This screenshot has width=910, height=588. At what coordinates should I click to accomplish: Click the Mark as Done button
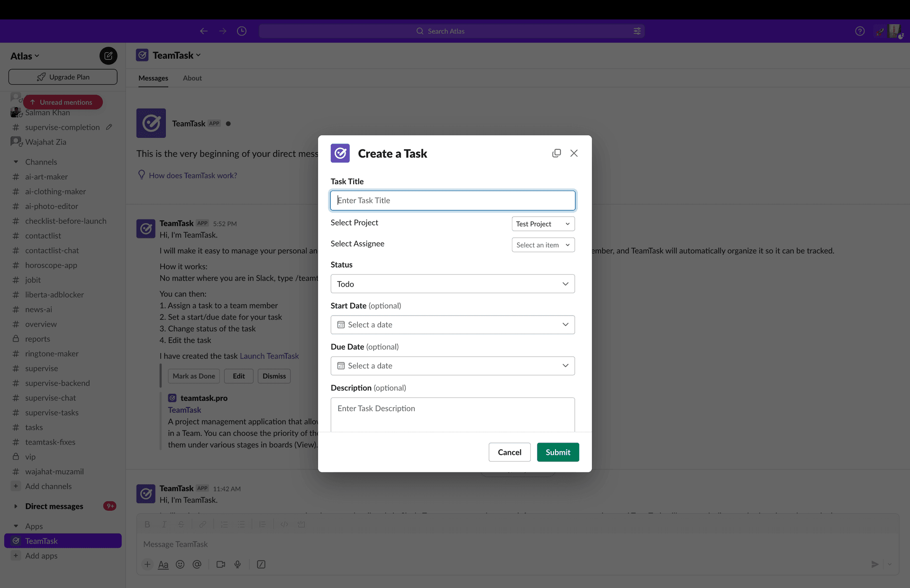pos(194,376)
